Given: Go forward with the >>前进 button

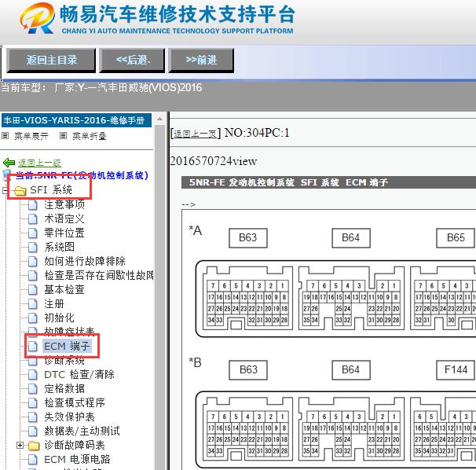Looking at the screenshot, I should tap(201, 61).
